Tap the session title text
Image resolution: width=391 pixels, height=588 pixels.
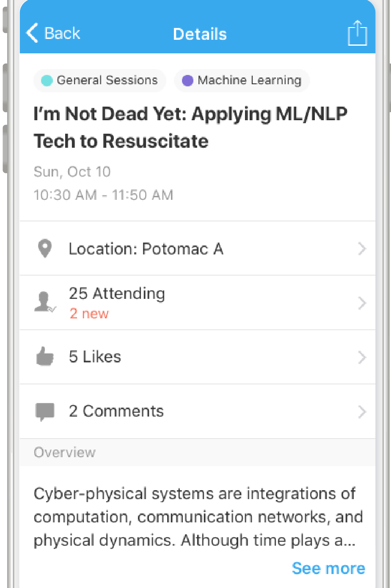(190, 127)
